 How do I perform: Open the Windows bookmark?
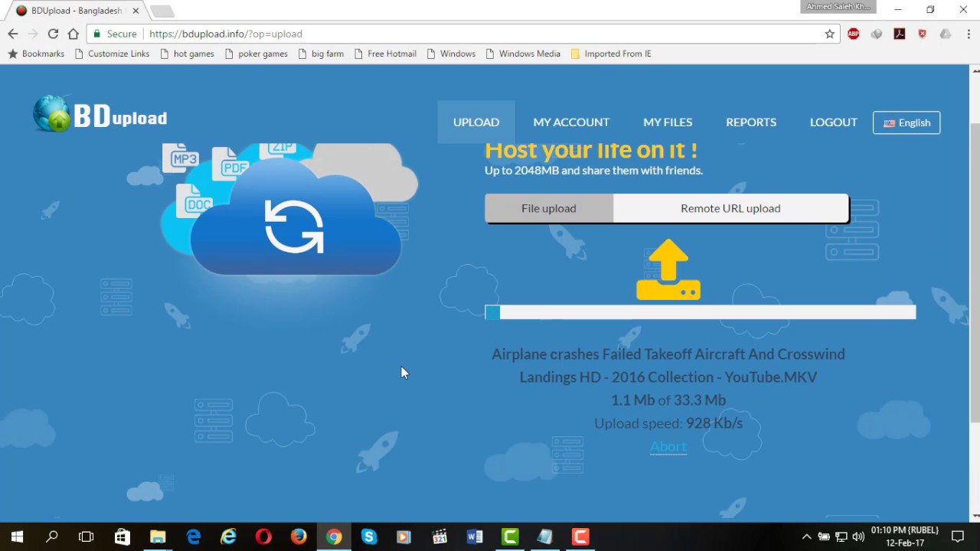coord(451,54)
